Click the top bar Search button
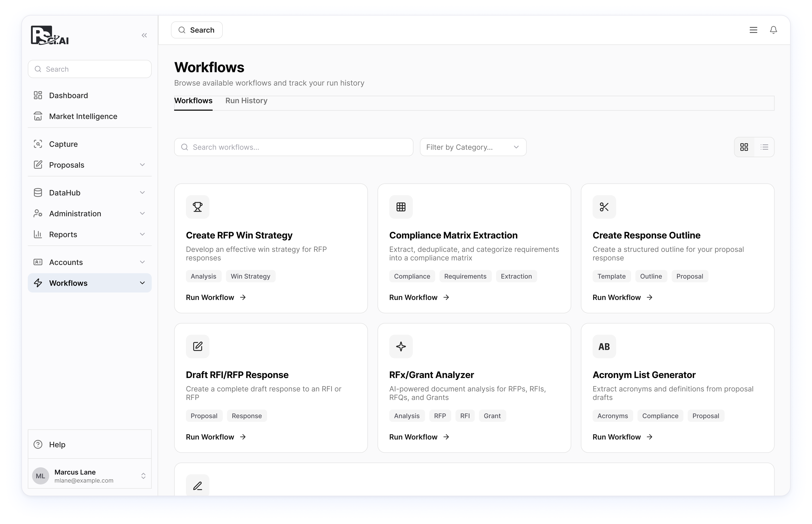Screen dimensions: 812x524 pyautogui.click(x=196, y=30)
